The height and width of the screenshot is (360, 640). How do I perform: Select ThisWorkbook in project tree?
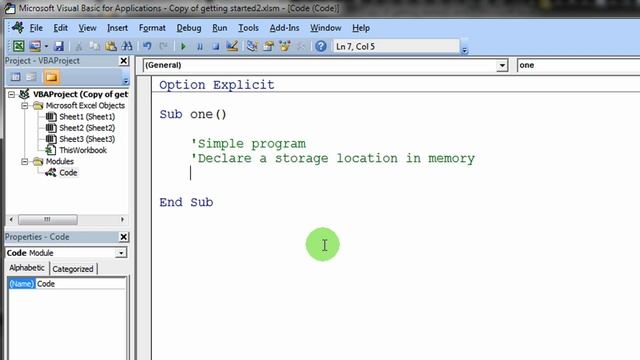83,150
